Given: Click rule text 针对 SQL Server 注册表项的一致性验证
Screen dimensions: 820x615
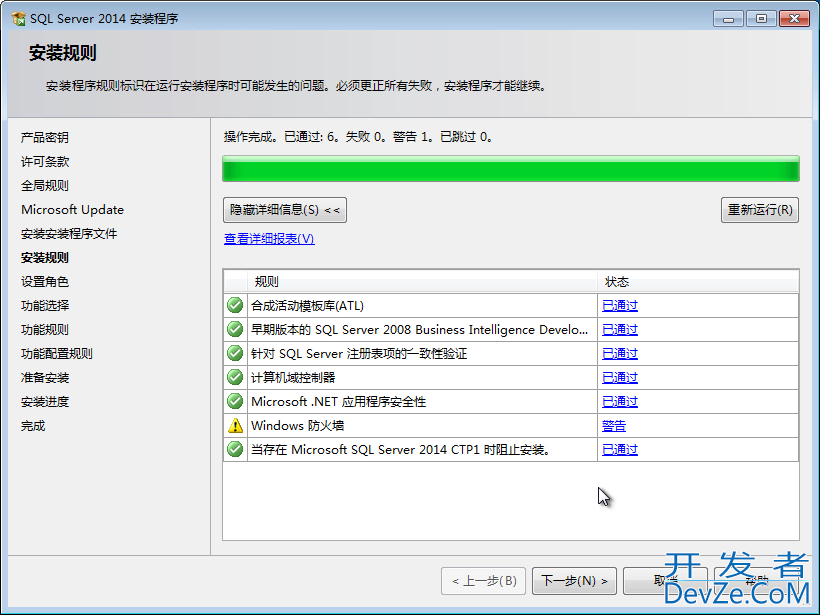Looking at the screenshot, I should pyautogui.click(x=359, y=354).
